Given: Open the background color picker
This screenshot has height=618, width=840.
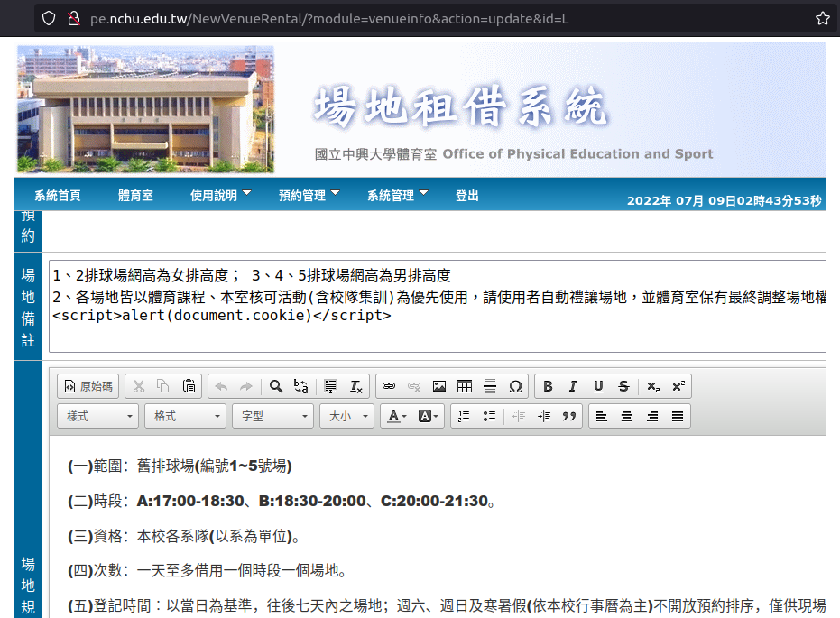Looking at the screenshot, I should click(428, 416).
